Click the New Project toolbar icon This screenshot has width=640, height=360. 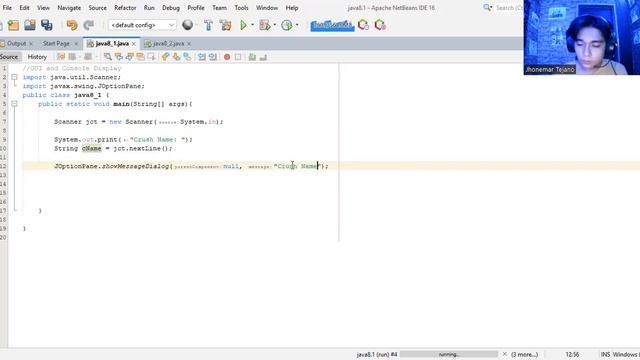tap(13, 25)
